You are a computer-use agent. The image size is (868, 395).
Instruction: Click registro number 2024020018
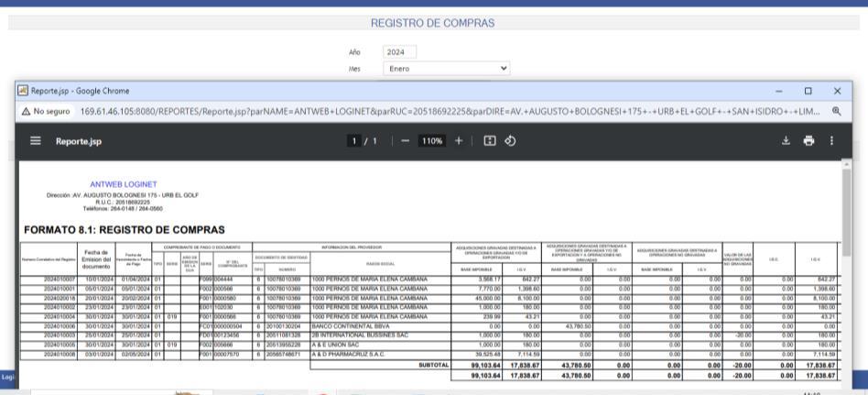coord(59,299)
